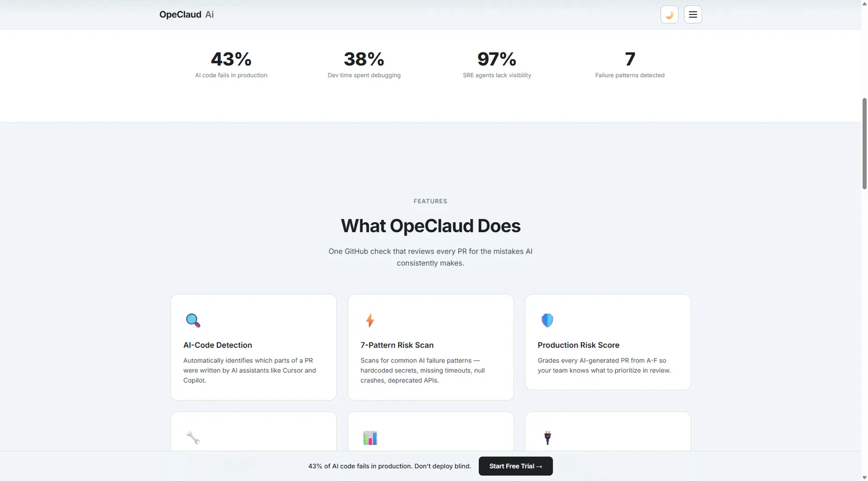Screen dimensions: 868x481
Task: Click the 'AI code fails in production' label
Action: (x=231, y=75)
